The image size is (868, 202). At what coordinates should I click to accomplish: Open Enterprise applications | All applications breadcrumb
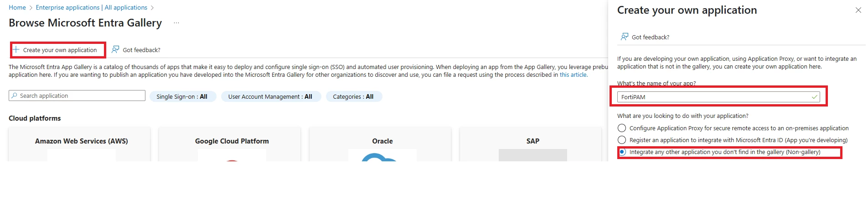[x=92, y=7]
